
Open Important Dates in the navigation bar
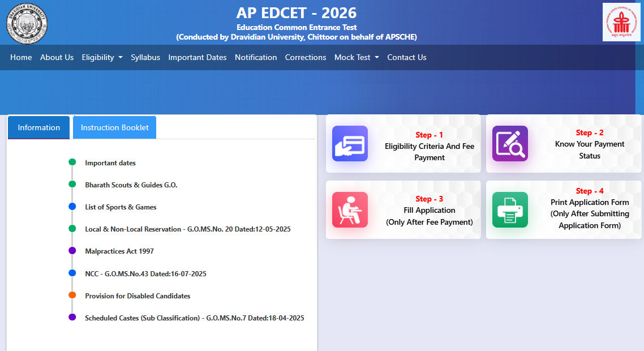coord(197,58)
